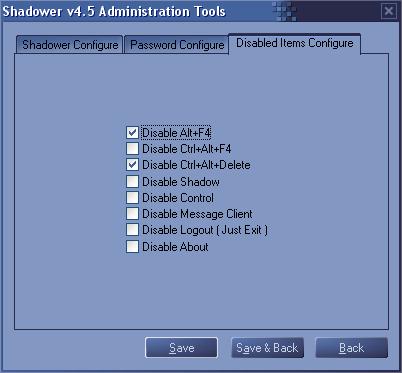This screenshot has width=402, height=373.
Task: Check Disable Logout ( Just Exit )
Action: coord(132,230)
